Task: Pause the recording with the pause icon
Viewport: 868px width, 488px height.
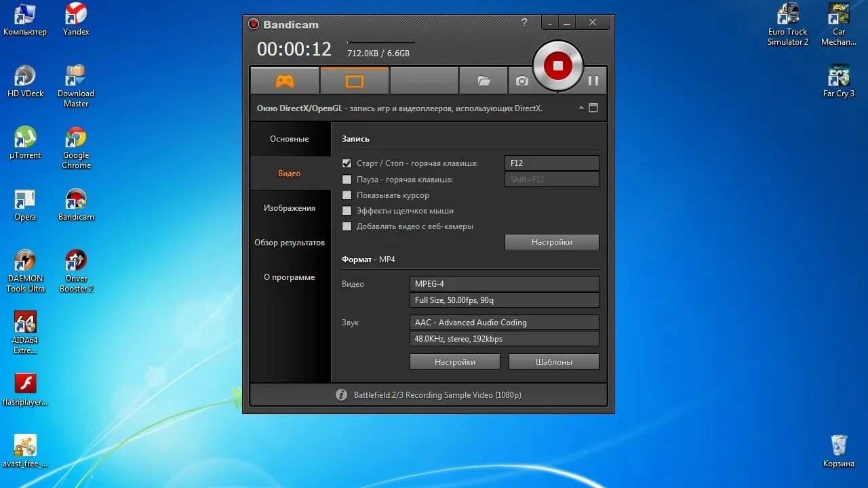Action: pos(593,81)
